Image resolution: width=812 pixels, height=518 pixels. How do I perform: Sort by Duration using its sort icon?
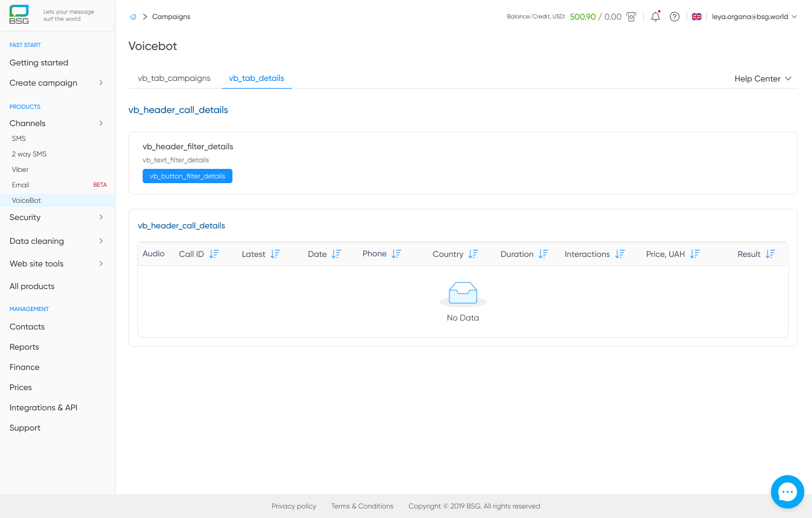point(543,254)
